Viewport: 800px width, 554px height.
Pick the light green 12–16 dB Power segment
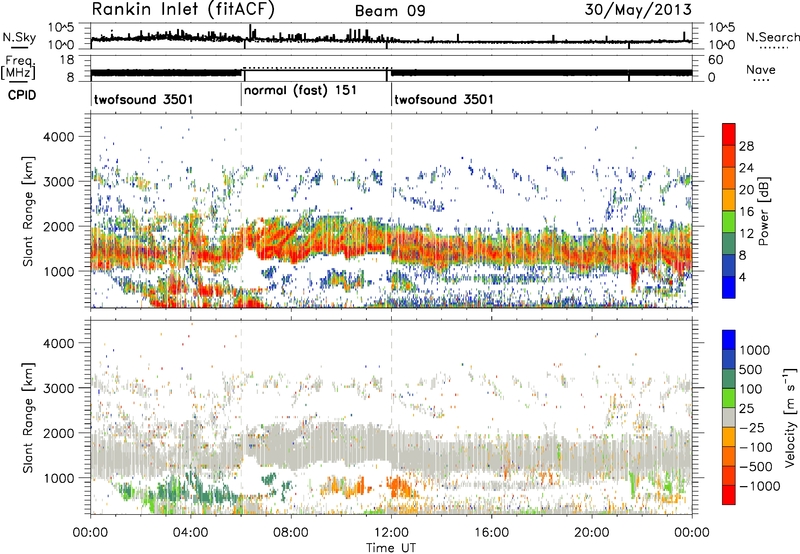click(x=729, y=222)
